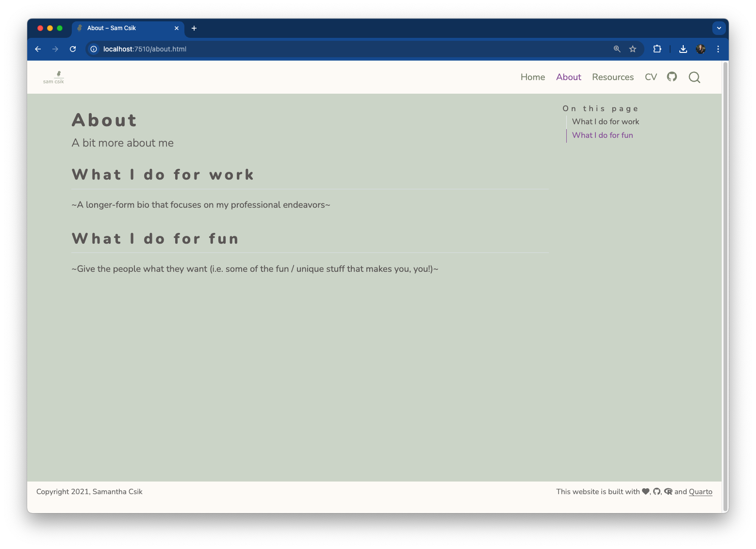
Task: Open the browser extensions puzzle icon
Action: coord(657,49)
